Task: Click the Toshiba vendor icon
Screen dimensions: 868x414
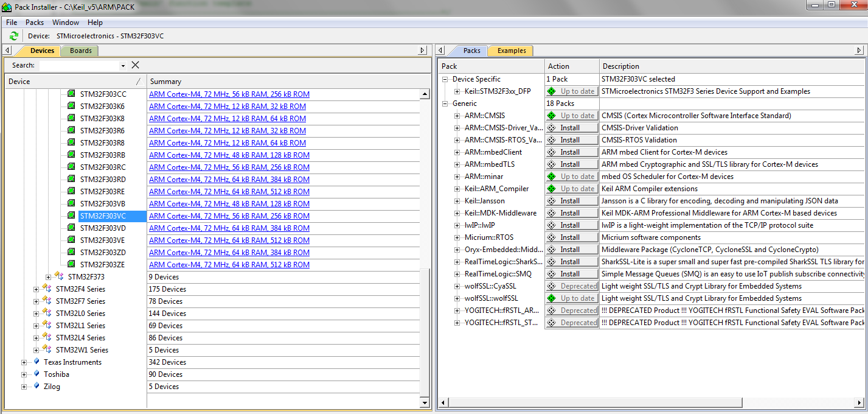Action: click(x=36, y=374)
